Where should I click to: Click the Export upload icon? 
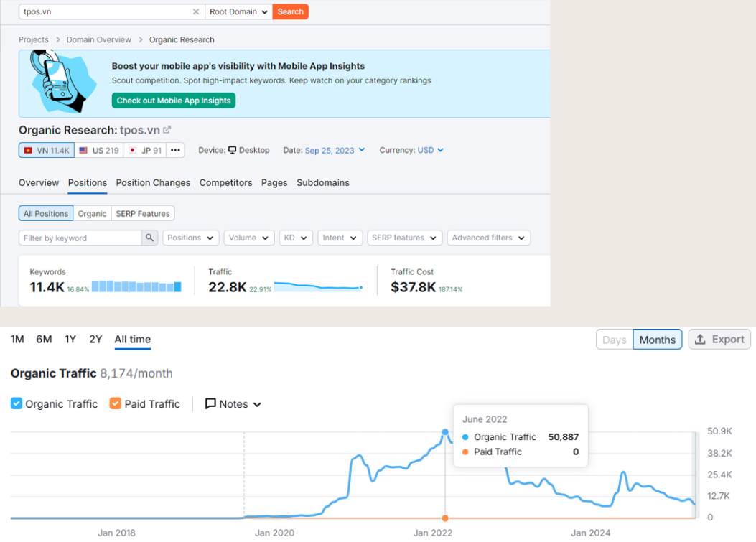tap(700, 340)
